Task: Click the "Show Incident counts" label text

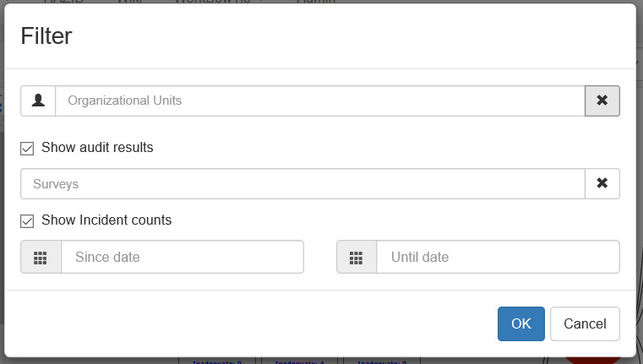Action: [106, 220]
